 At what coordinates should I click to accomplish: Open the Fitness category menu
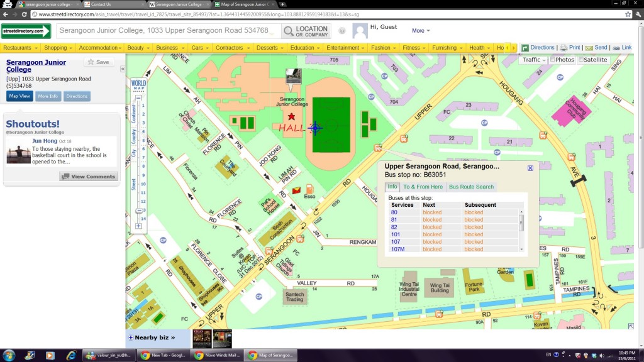pos(414,48)
